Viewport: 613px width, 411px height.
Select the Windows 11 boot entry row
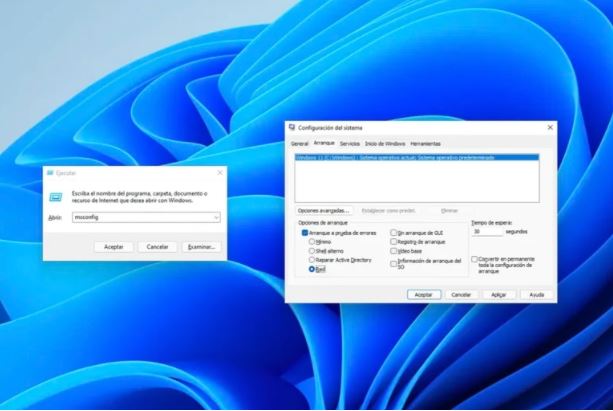[x=417, y=158]
